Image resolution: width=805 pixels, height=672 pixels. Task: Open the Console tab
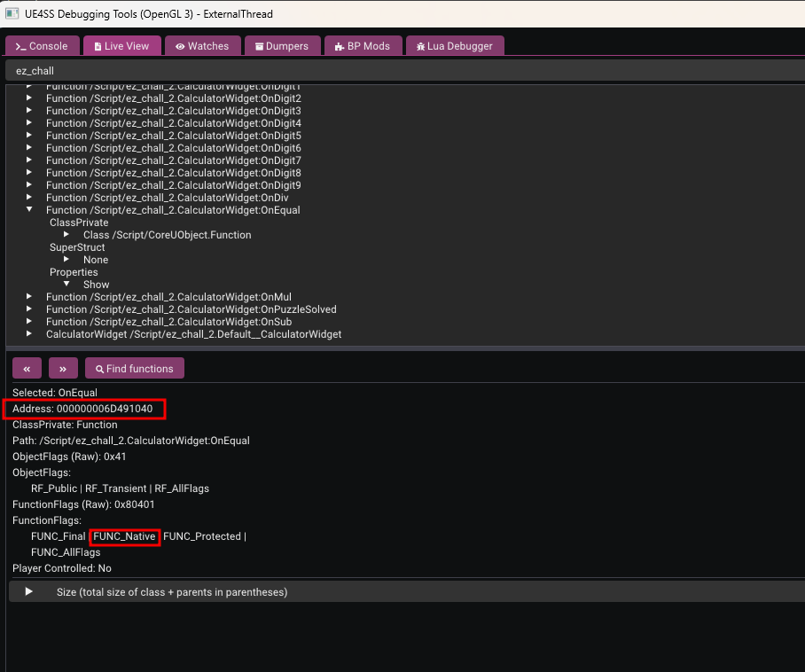(x=42, y=46)
